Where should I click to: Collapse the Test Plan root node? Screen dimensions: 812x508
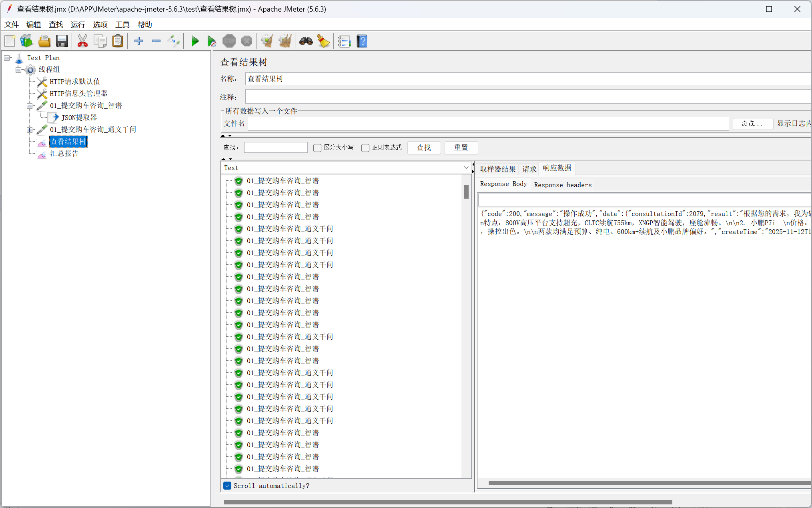(7, 58)
